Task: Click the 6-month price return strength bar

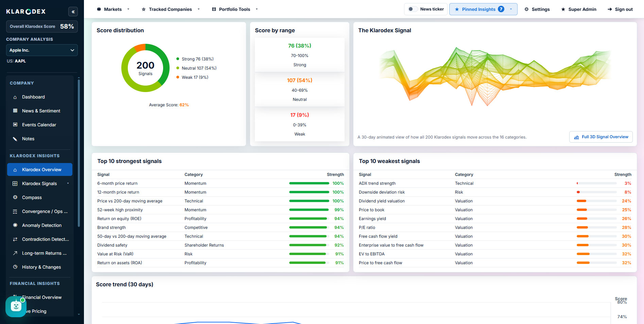Action: tap(309, 183)
